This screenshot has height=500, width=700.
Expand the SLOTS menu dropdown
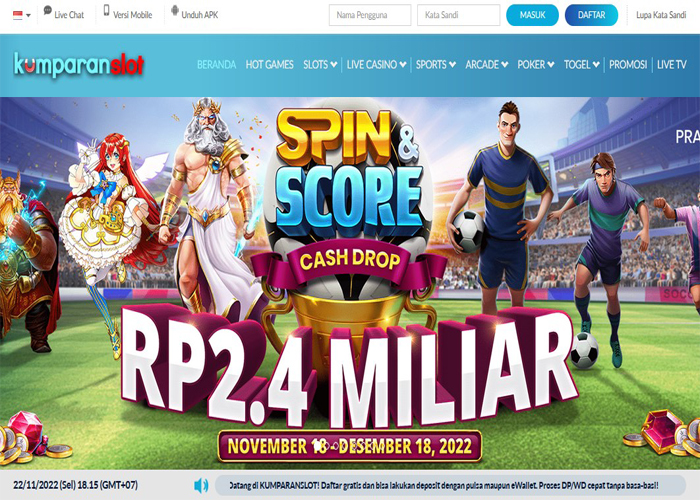tap(333, 65)
